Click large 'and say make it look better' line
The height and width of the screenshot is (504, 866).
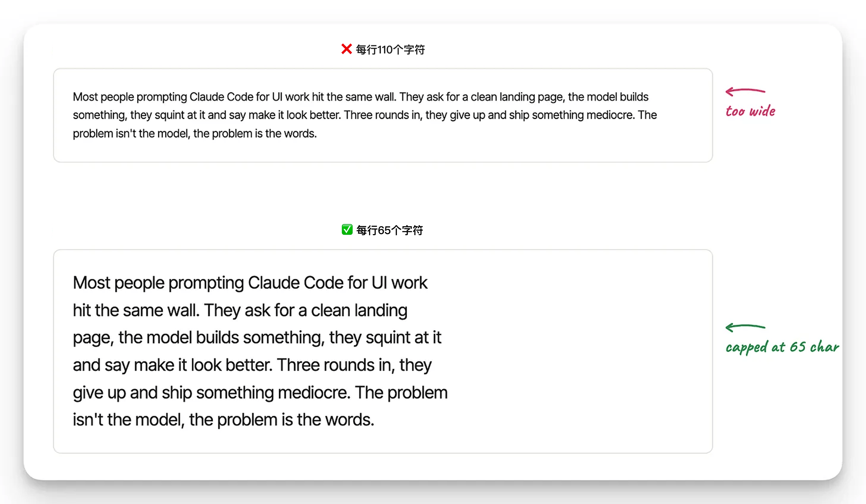tap(252, 365)
